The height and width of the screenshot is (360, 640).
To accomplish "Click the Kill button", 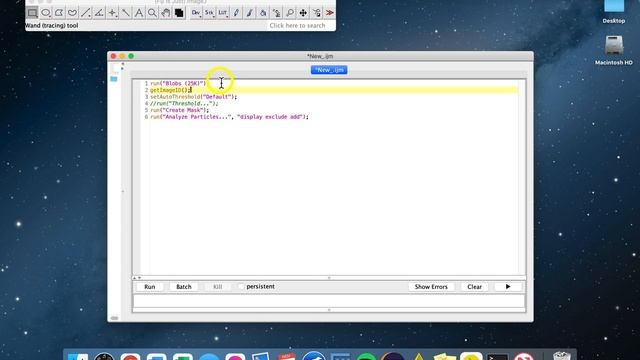I will pyautogui.click(x=218, y=287).
